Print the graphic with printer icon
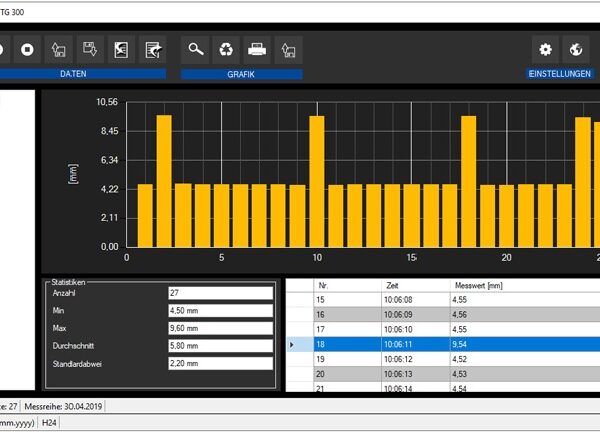Viewport: 600px width, 432px height. coord(257,50)
